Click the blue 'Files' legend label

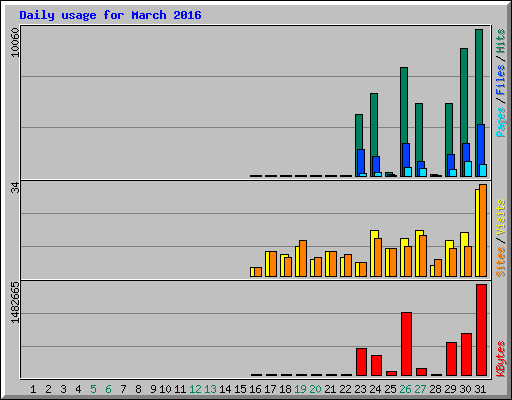[x=501, y=79]
